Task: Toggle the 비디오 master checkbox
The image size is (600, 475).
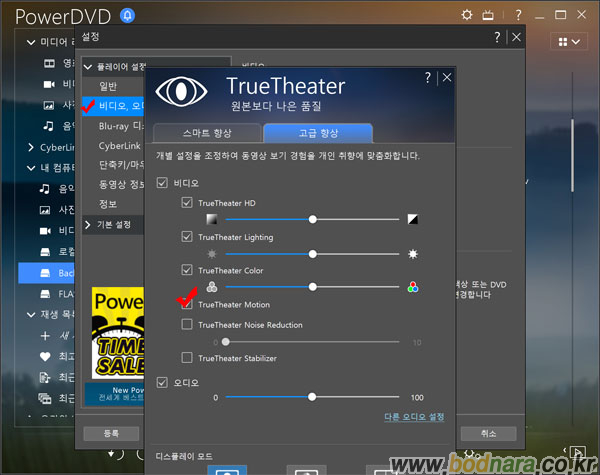Action: [162, 183]
